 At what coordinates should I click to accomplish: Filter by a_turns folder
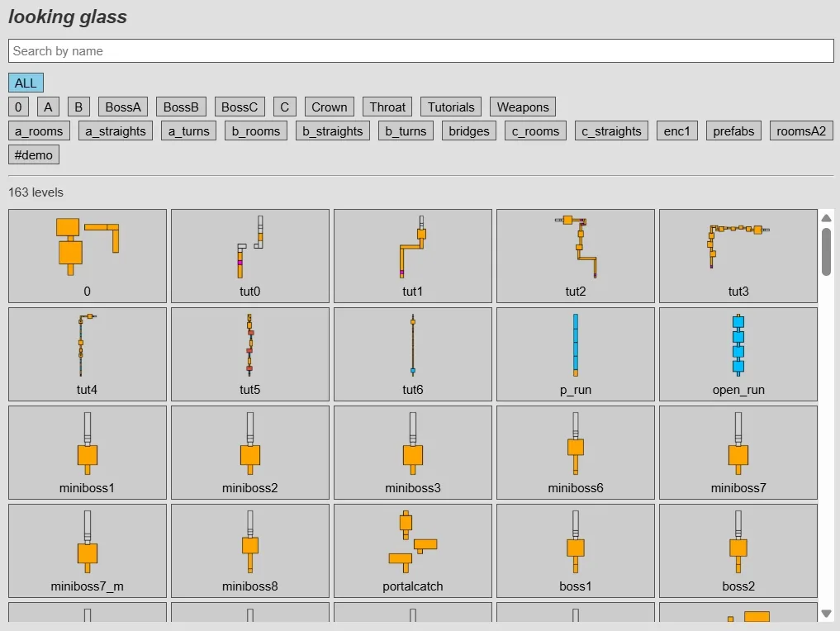pos(188,131)
